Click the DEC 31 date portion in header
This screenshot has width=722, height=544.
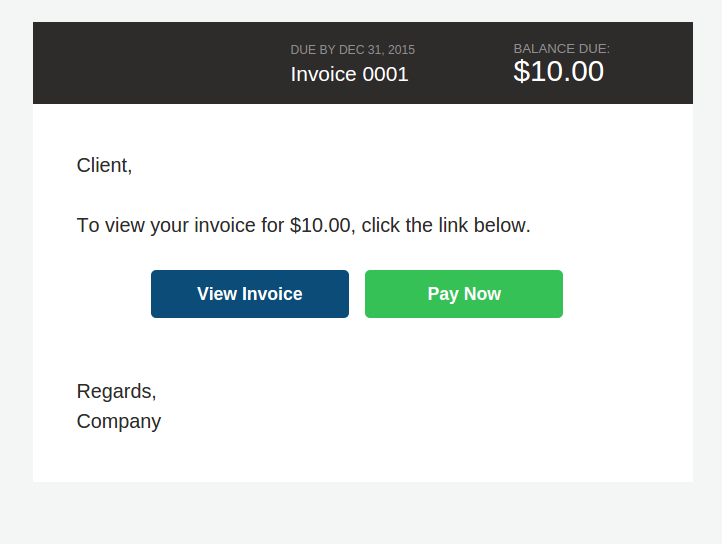click(361, 50)
